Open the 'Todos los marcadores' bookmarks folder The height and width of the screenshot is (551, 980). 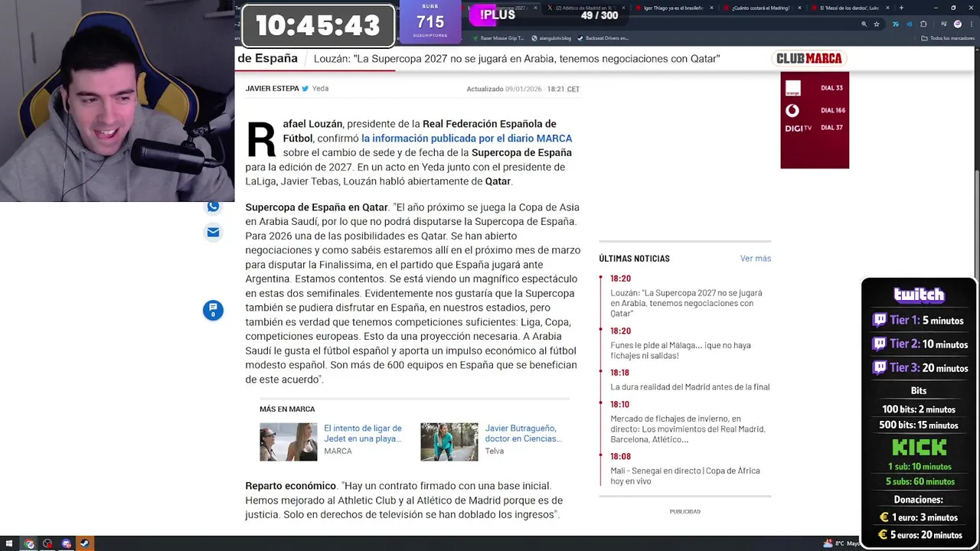pos(947,37)
